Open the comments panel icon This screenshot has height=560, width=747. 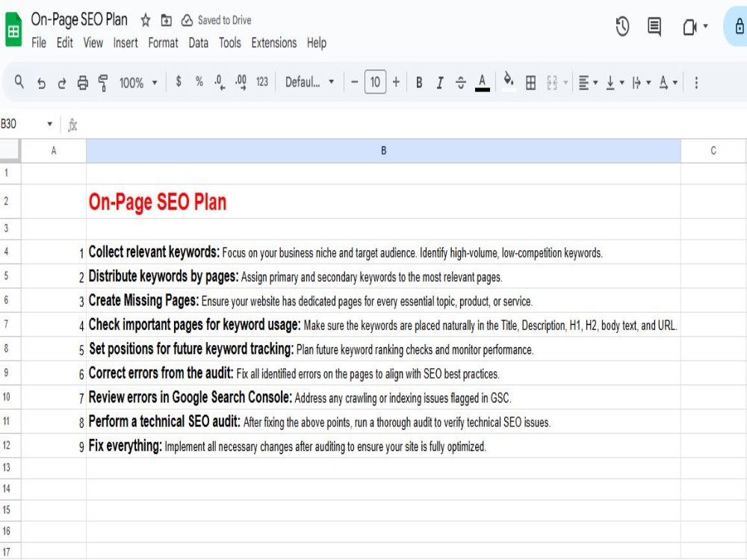(654, 26)
